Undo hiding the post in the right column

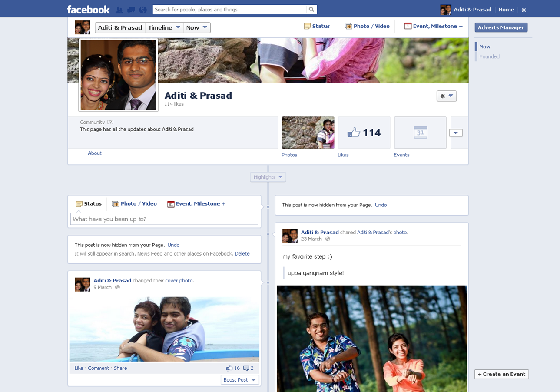coord(381,205)
